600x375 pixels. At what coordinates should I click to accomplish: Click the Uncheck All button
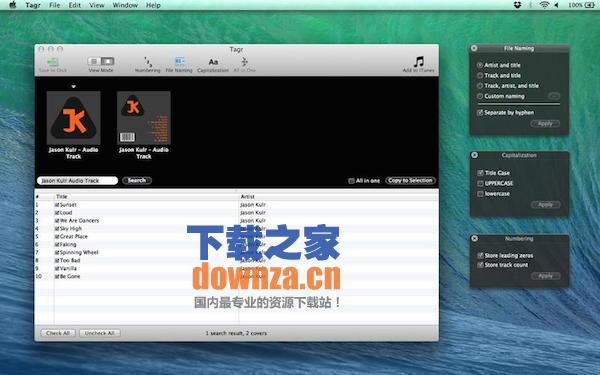tap(99, 333)
